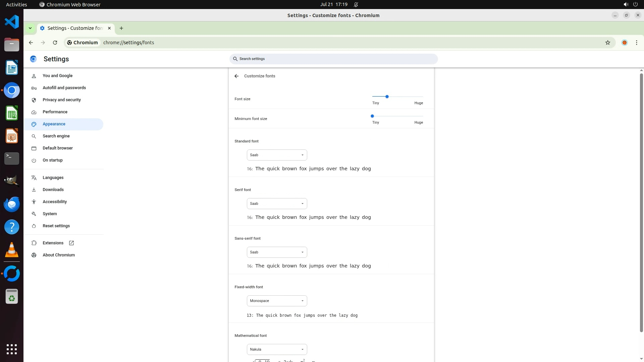
Task: Click the Minimum font size slider handle
Action: tap(372, 116)
